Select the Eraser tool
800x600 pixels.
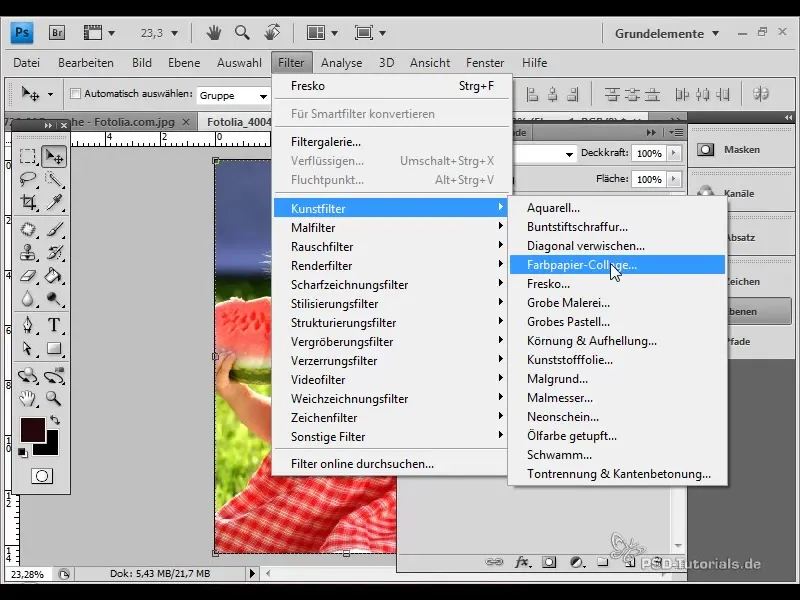click(x=28, y=276)
